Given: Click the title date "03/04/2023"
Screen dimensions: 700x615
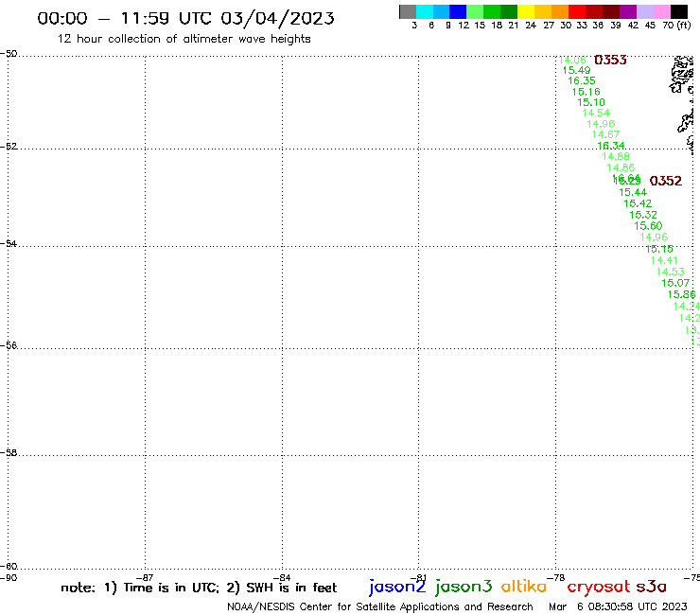Looking at the screenshot, I should click(277, 18).
